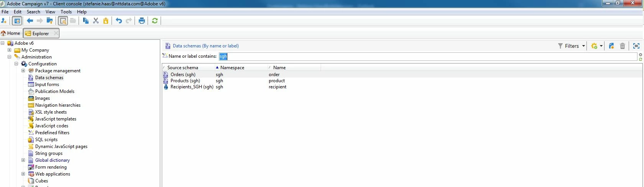The height and width of the screenshot is (187, 644).
Task: Select JavaScript templates in the tree
Action: pos(56,119)
